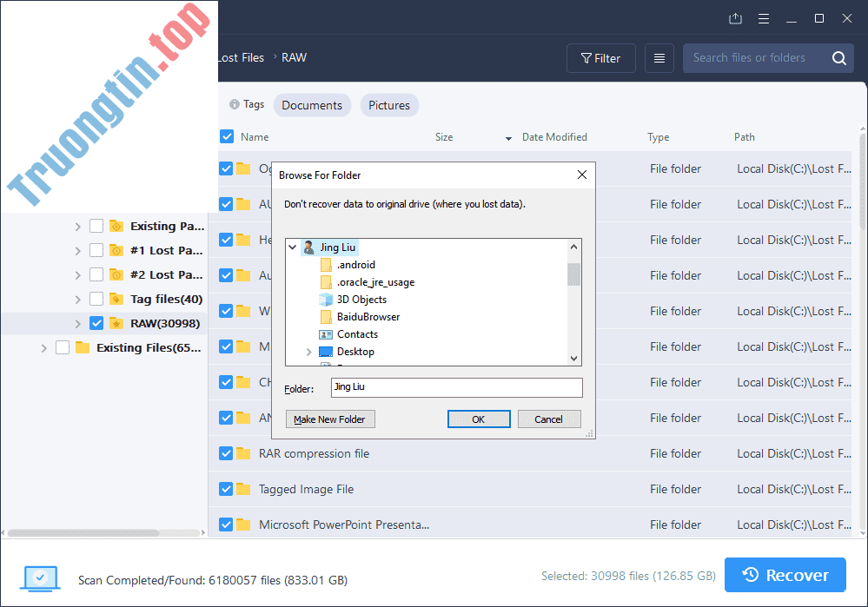Expand the Existing Files tree node

point(43,347)
